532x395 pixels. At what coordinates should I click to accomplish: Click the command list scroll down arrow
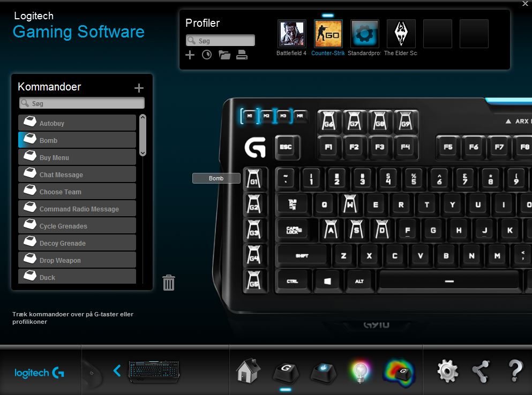pos(143,153)
